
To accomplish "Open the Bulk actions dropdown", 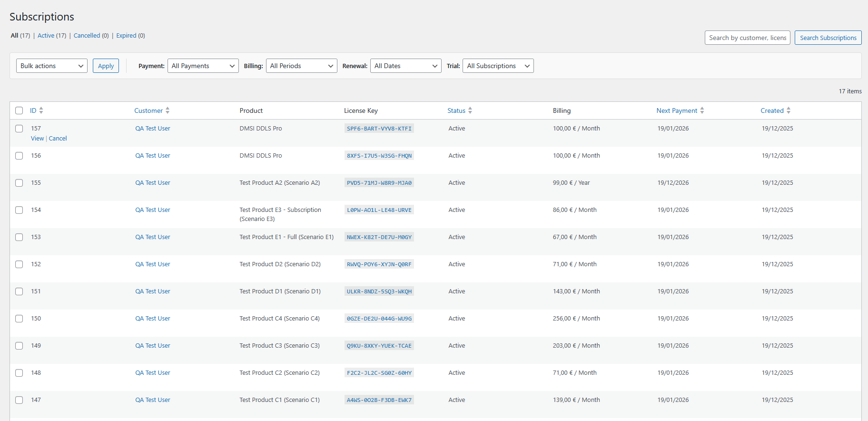I will 52,66.
